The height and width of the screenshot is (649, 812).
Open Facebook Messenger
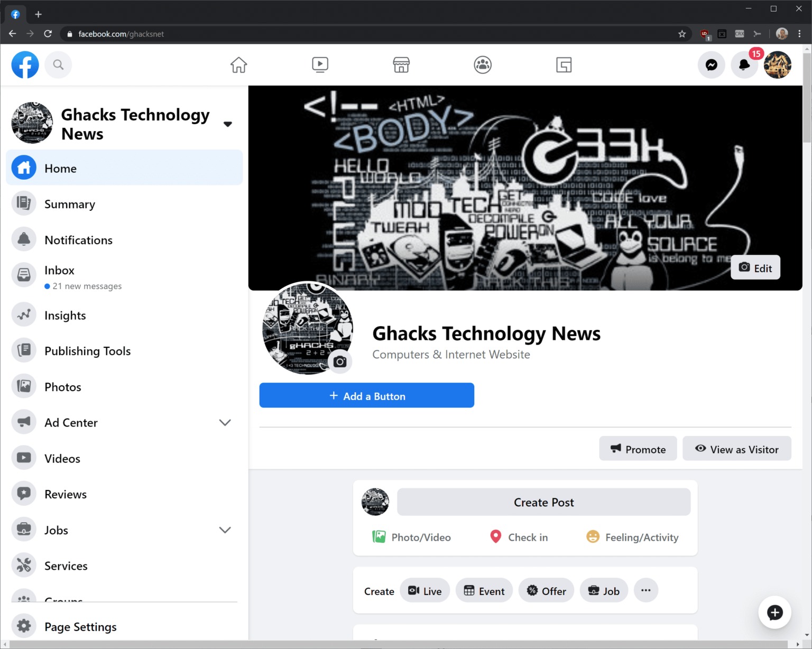[712, 64]
